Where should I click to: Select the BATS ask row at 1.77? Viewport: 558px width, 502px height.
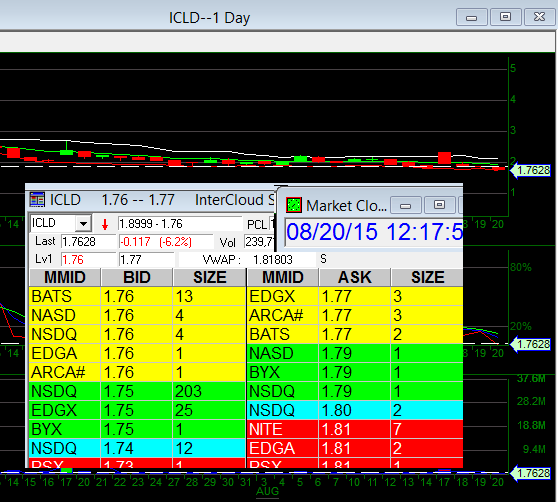pyautogui.click(x=355, y=334)
